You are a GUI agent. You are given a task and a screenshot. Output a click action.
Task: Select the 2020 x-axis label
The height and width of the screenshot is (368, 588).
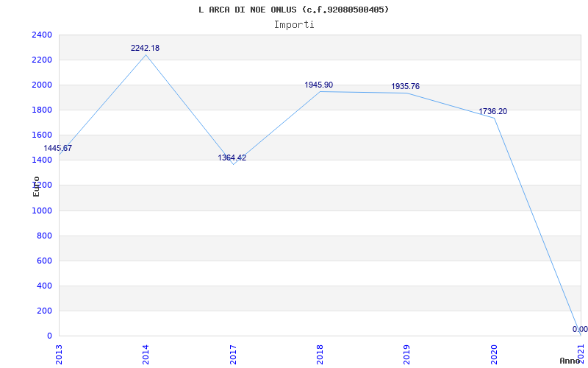tap(494, 355)
